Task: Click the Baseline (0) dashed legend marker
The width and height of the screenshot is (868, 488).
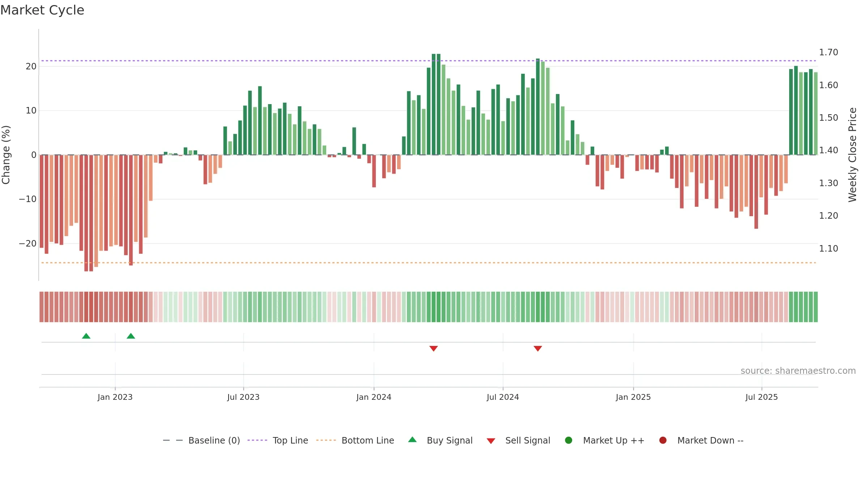Action: [x=173, y=440]
